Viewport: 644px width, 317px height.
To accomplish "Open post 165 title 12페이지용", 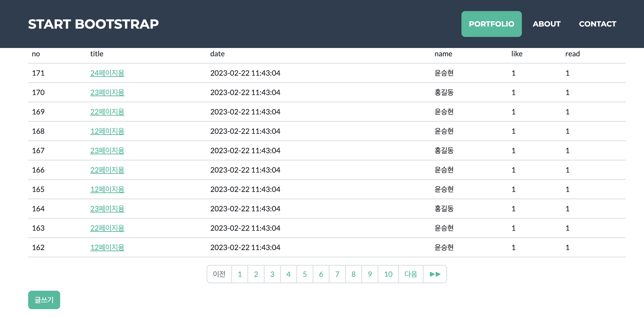I will point(107,189).
